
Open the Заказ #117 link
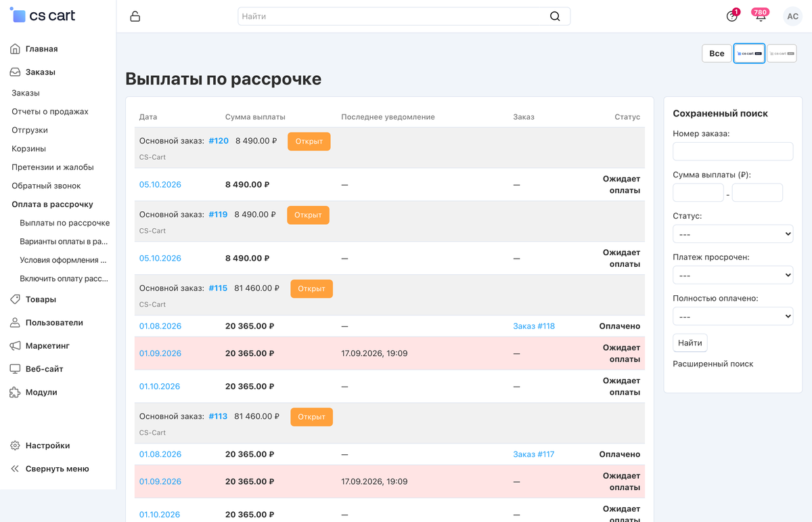pos(533,454)
